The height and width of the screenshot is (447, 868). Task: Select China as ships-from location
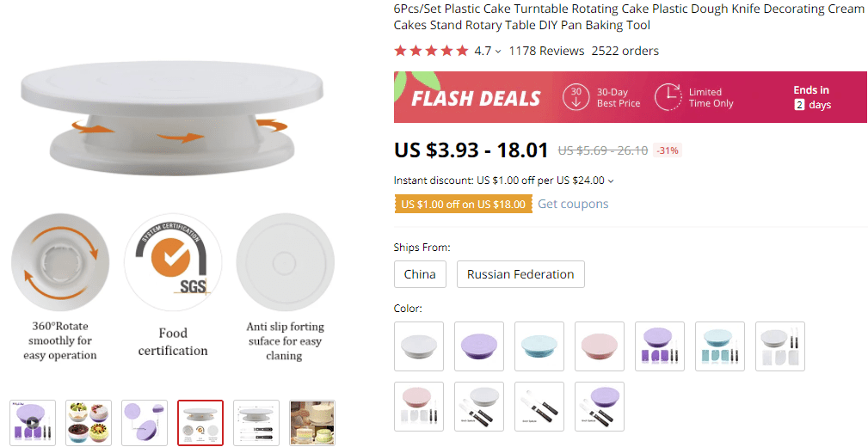click(x=420, y=274)
